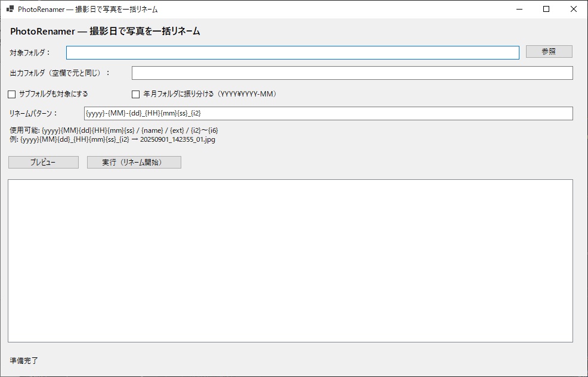Enable the 年月フォルダに振り分ける checkbox
This screenshot has height=377, width=588.
coord(136,94)
